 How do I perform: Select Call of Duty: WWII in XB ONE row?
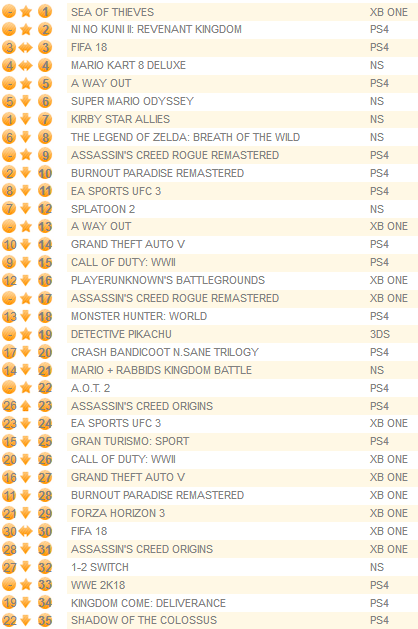(123, 459)
